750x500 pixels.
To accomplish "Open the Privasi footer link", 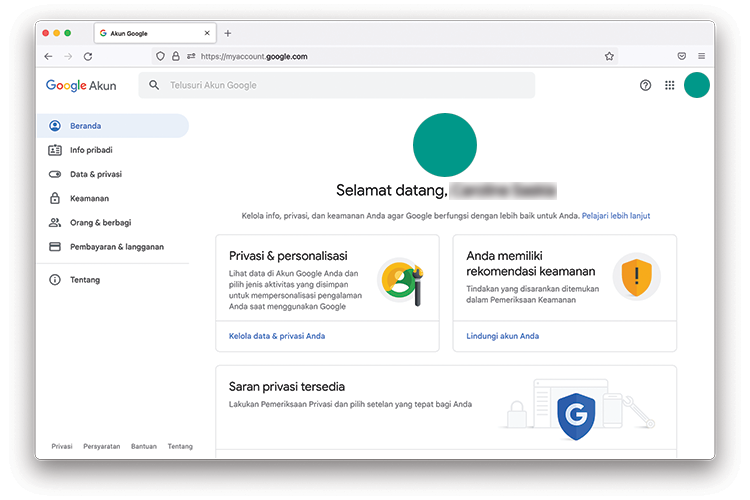I will tap(62, 446).
